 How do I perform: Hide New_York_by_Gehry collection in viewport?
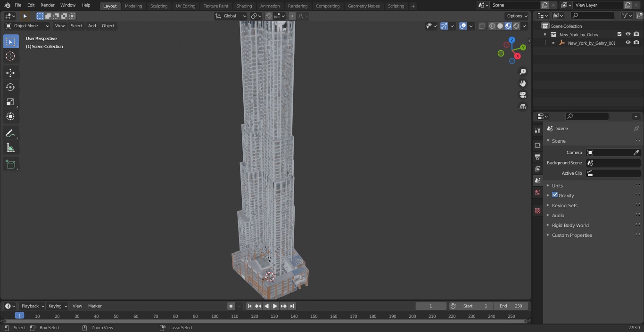pos(628,34)
